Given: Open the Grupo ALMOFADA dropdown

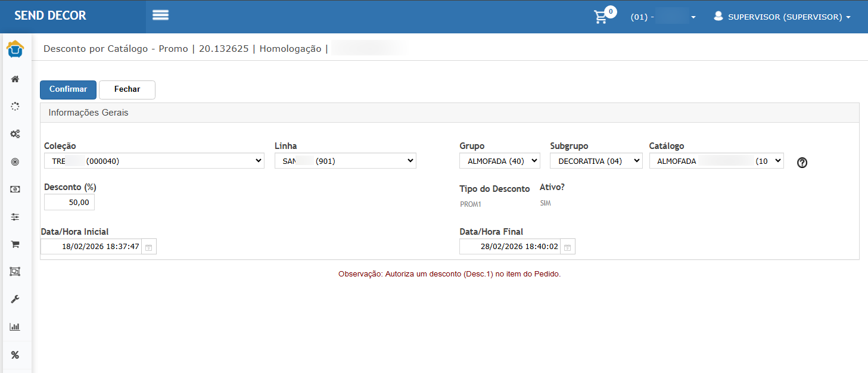Looking at the screenshot, I should coord(499,161).
